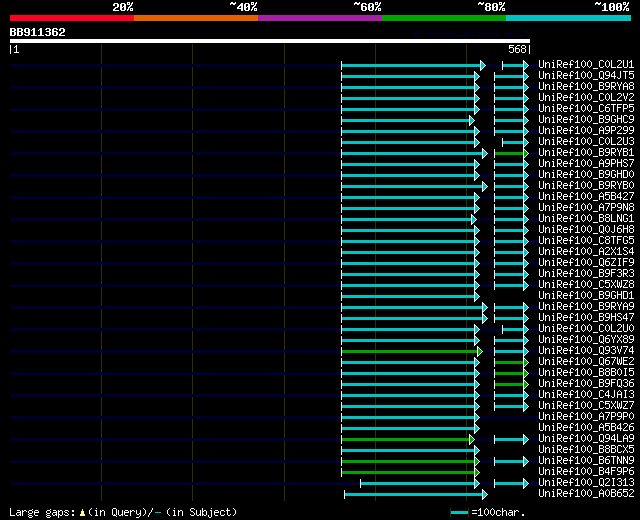Click the long green alignment bar for Q93V74
Image resolution: width=640 pixels, height=520 pixels.
411,351
